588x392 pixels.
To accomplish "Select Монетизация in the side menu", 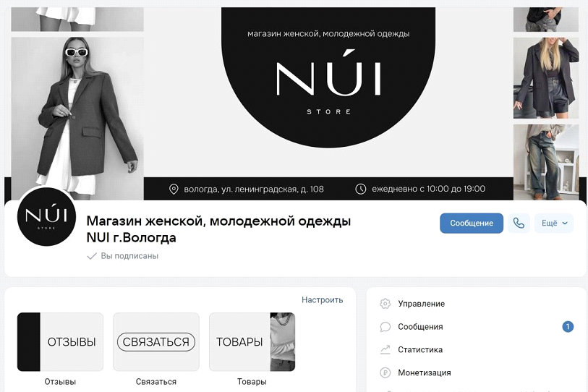I will click(424, 372).
